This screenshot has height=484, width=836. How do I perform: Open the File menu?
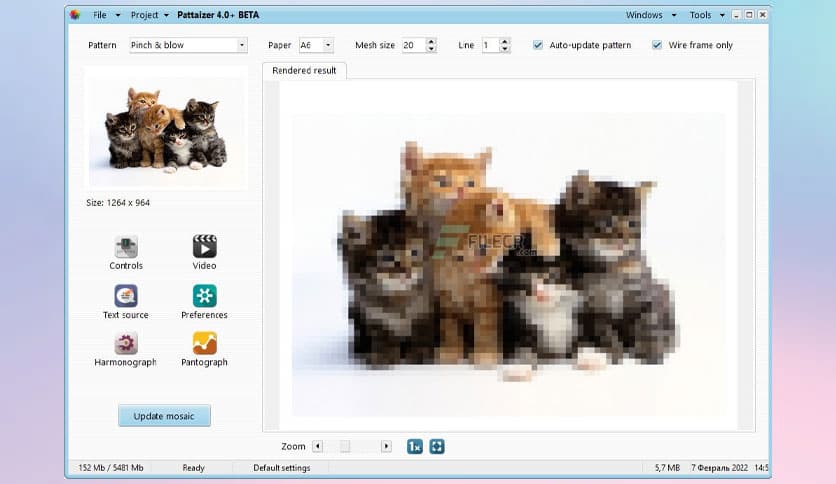pos(100,15)
